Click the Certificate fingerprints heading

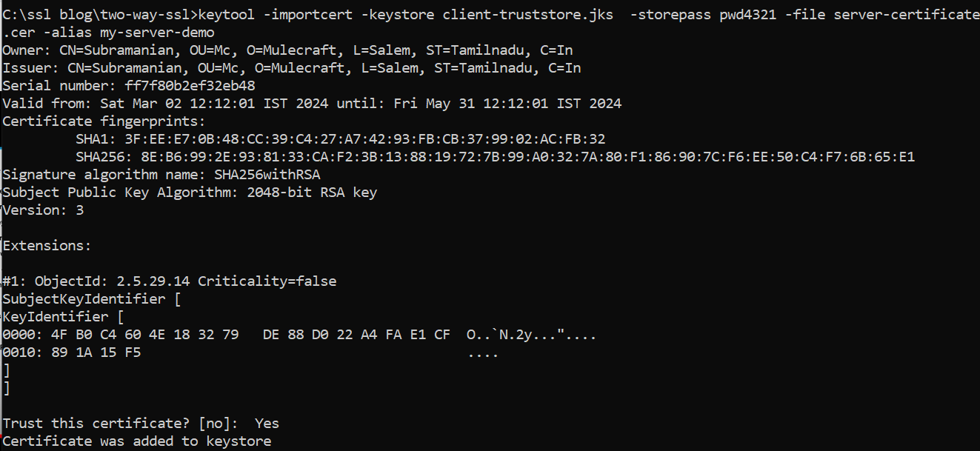coord(104,121)
